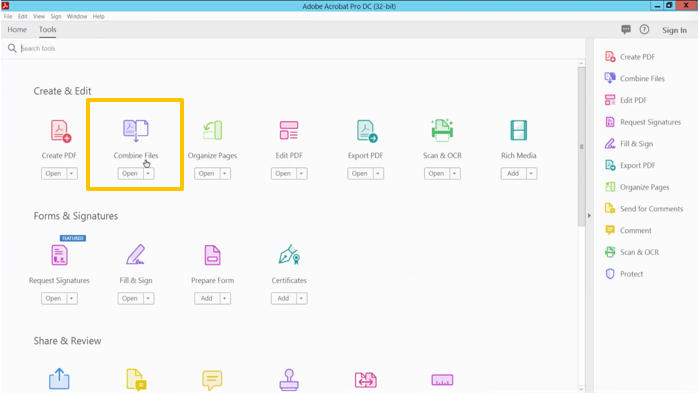Open Edit PDF from right sidebar

[626, 100]
